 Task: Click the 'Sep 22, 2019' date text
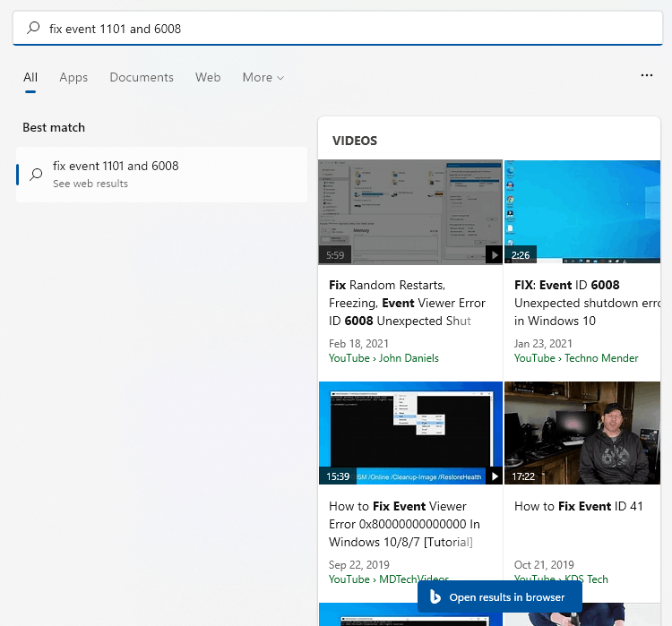click(x=358, y=565)
